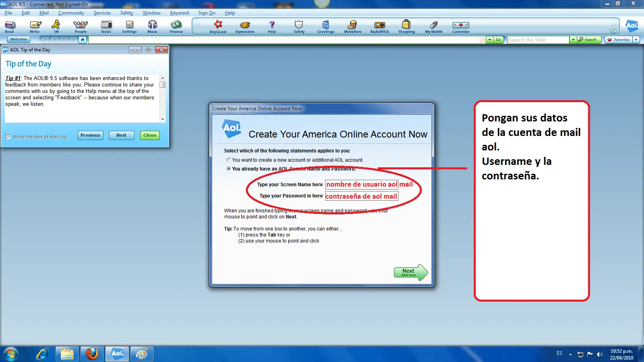Open the Music toolbar icon

coord(153,27)
